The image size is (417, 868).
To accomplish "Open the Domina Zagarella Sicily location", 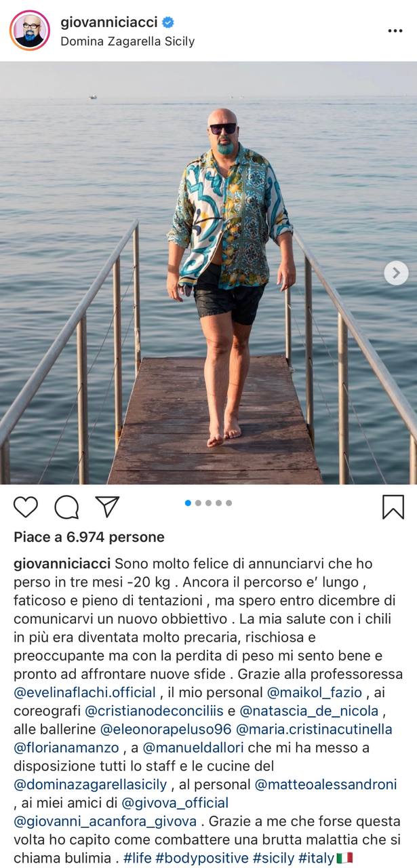I will (127, 41).
